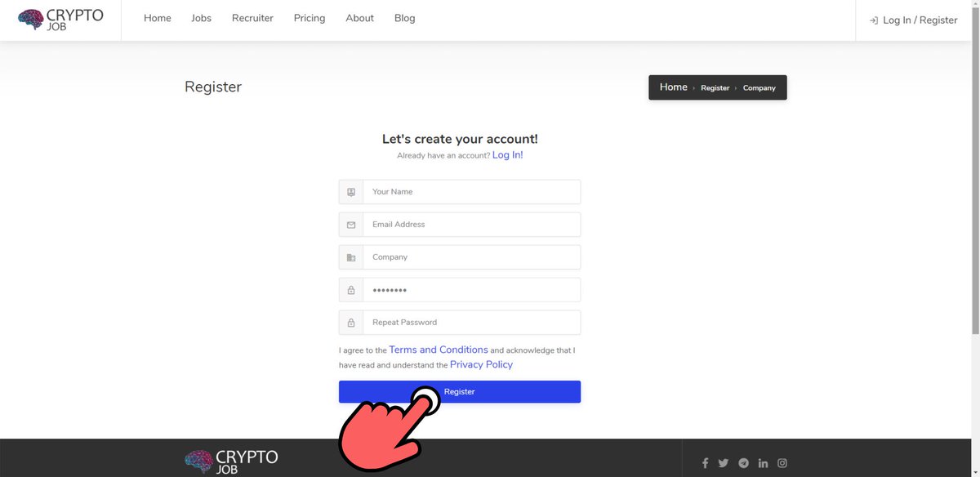Click the footer Crypto Job logo
This screenshot has height=477, width=980.
(x=231, y=461)
